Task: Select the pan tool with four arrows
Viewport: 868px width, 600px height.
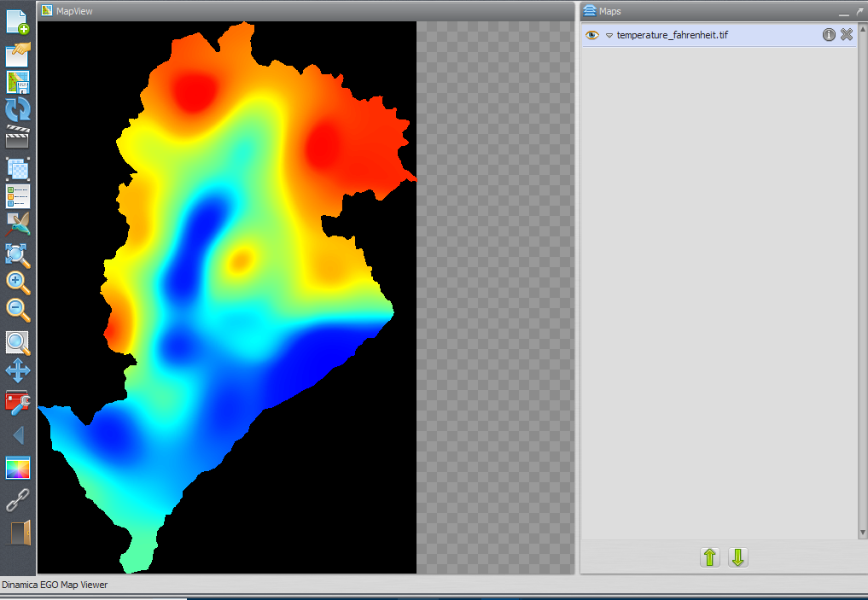Action: point(18,371)
